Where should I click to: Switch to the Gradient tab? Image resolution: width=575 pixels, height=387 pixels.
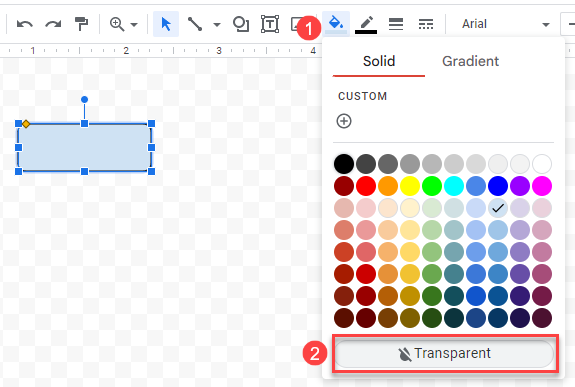click(x=470, y=61)
